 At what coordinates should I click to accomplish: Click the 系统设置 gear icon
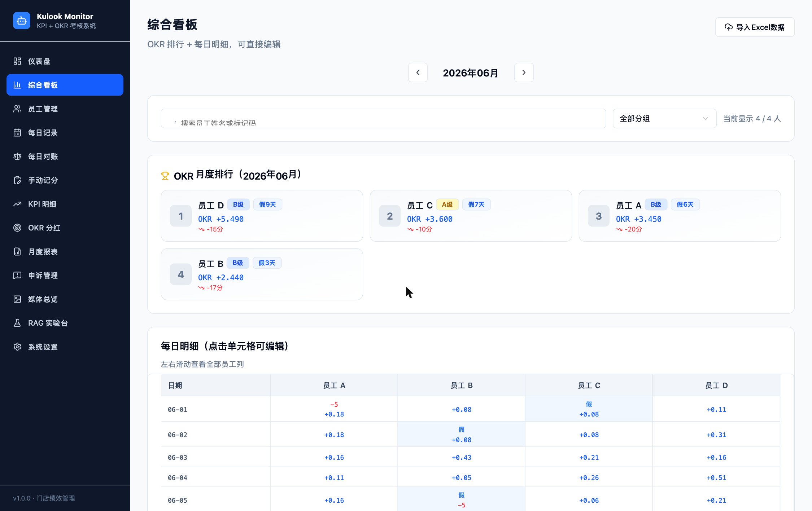click(17, 347)
